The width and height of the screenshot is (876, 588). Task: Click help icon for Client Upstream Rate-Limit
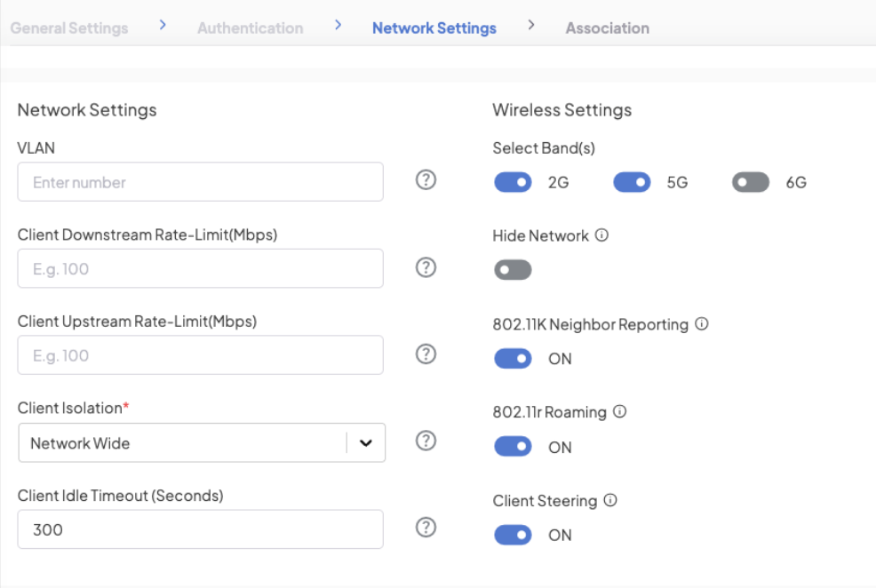[426, 354]
